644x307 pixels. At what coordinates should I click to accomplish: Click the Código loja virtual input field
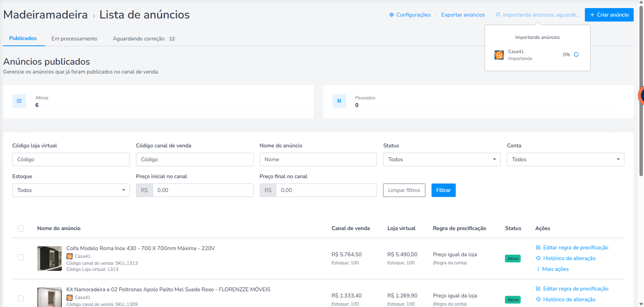[71, 159]
